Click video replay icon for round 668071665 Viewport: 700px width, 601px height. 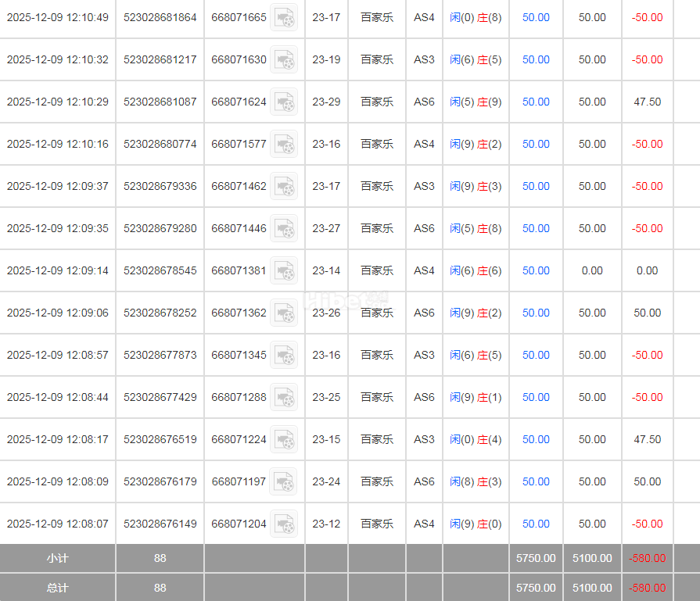tap(284, 17)
